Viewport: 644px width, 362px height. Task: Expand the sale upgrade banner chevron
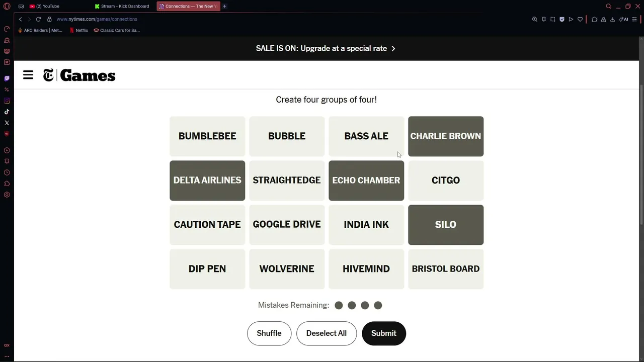[x=393, y=49]
